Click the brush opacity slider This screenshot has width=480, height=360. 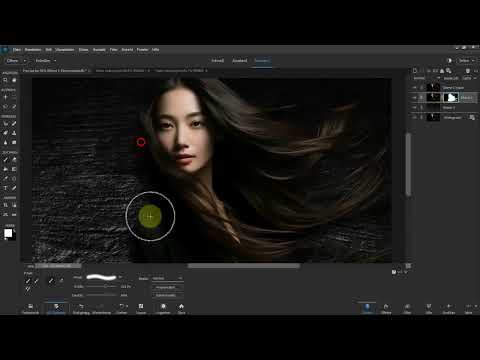click(101, 295)
